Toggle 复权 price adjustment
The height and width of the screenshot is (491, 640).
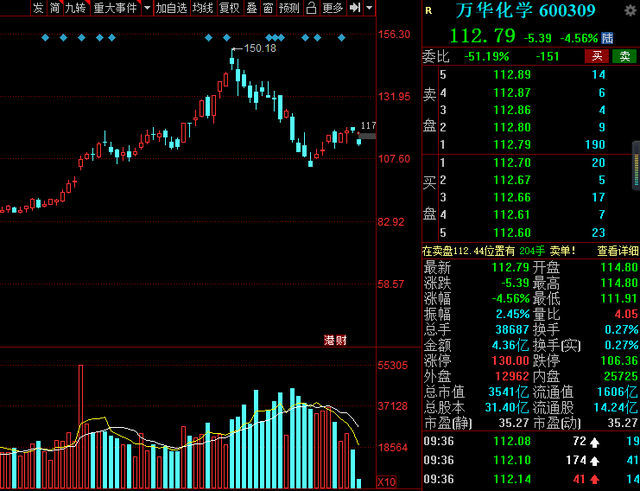click(x=229, y=8)
